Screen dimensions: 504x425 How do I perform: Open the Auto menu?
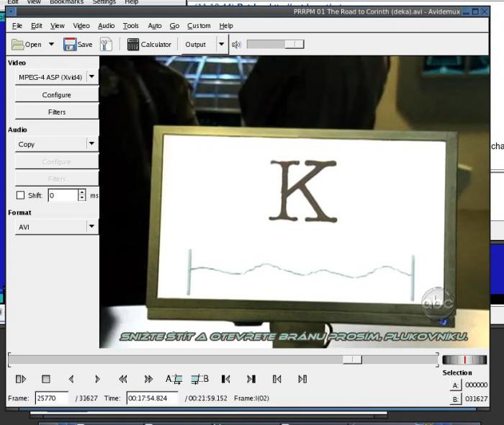point(155,26)
